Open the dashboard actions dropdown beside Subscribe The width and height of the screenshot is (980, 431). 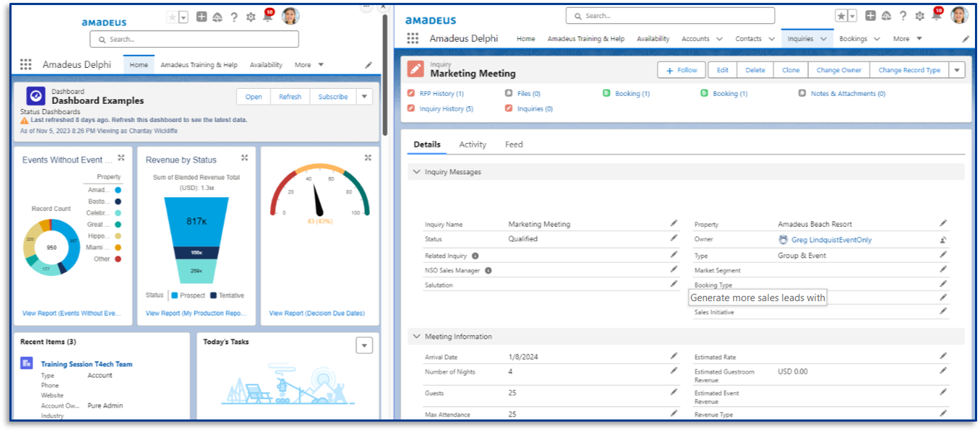364,97
